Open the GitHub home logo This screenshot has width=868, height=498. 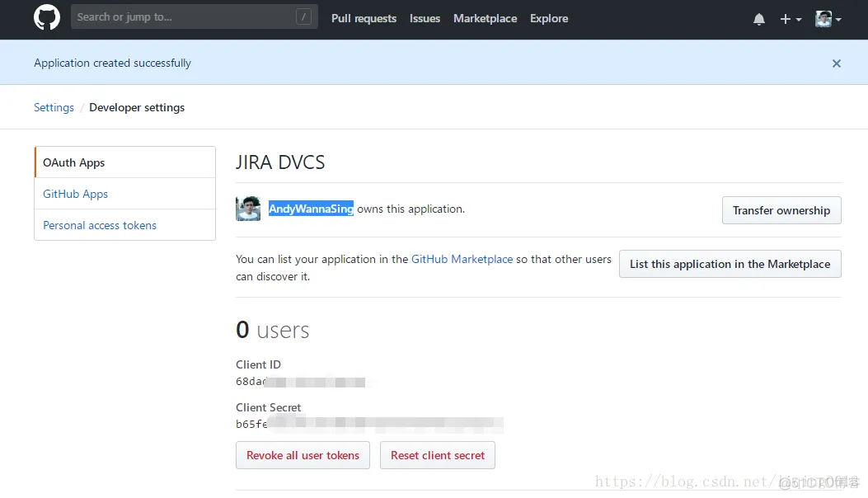(46, 17)
